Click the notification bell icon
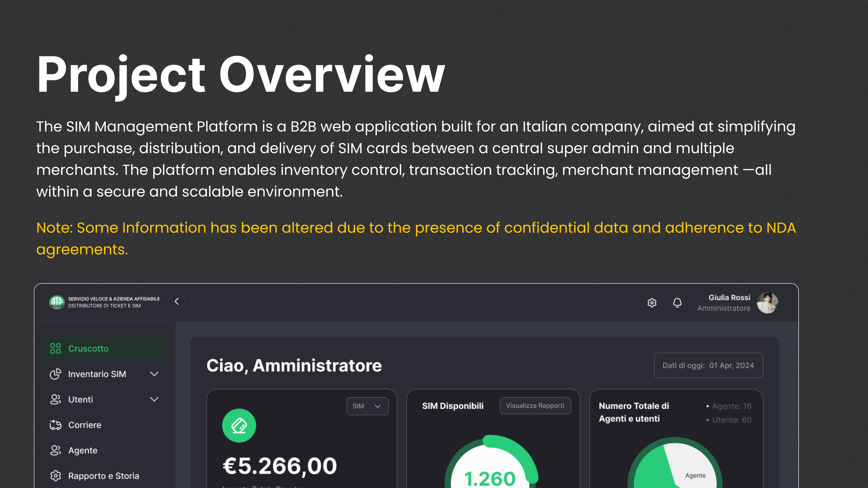868x488 pixels. (677, 303)
